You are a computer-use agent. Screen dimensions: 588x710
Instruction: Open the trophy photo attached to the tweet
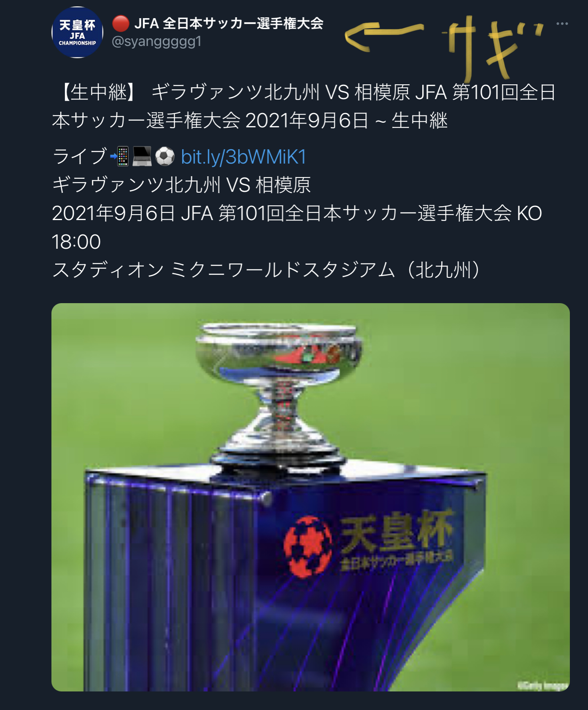(x=310, y=497)
